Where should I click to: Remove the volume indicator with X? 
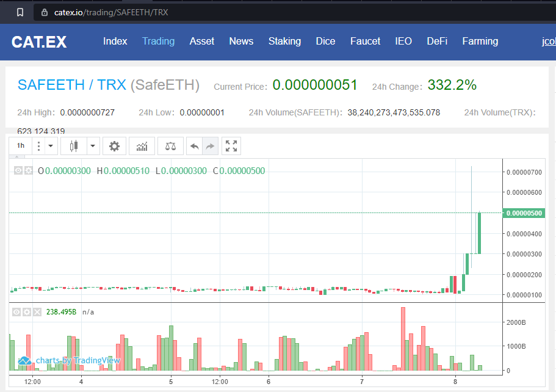(37, 312)
